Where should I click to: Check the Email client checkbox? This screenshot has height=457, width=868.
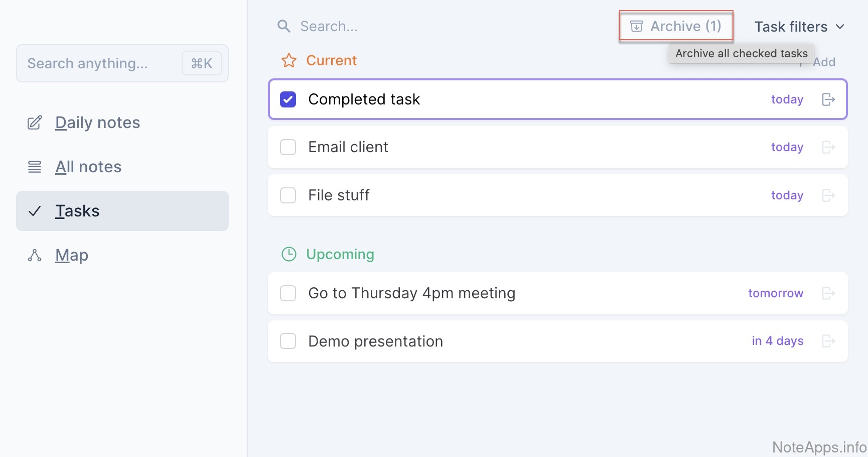point(288,147)
